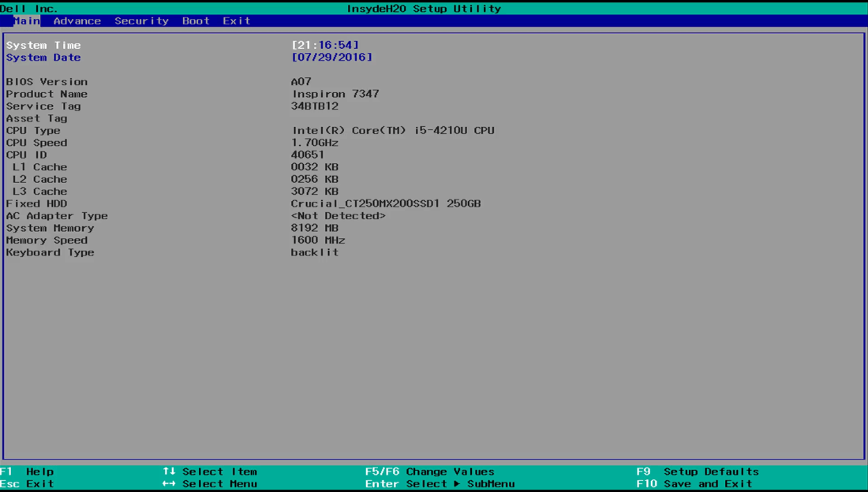Click F10 Save and Exit
The width and height of the screenshot is (868, 492).
(694, 484)
